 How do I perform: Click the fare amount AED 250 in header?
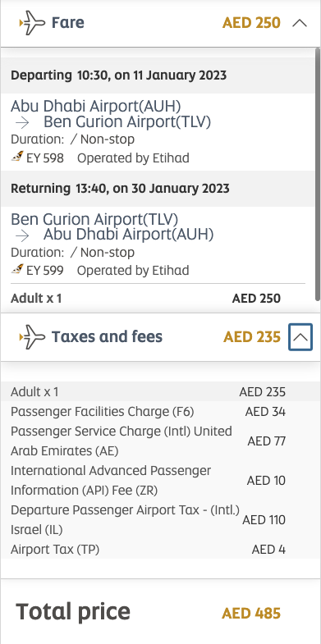click(251, 23)
